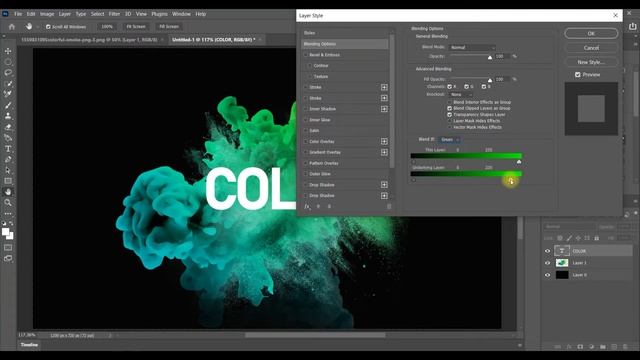Open the Window menu
The width and height of the screenshot is (640, 360).
[x=181, y=14]
